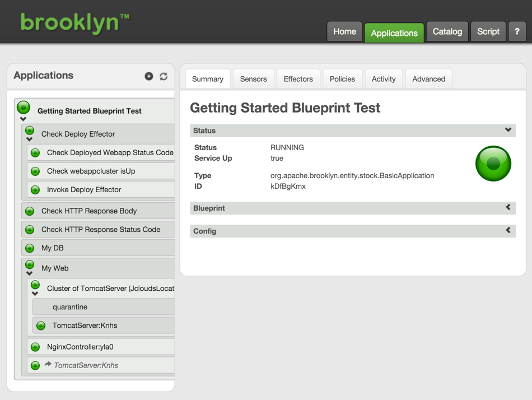Screen dimensions: 532x400
Task: Click the large green running status indicator
Action: pos(493,164)
